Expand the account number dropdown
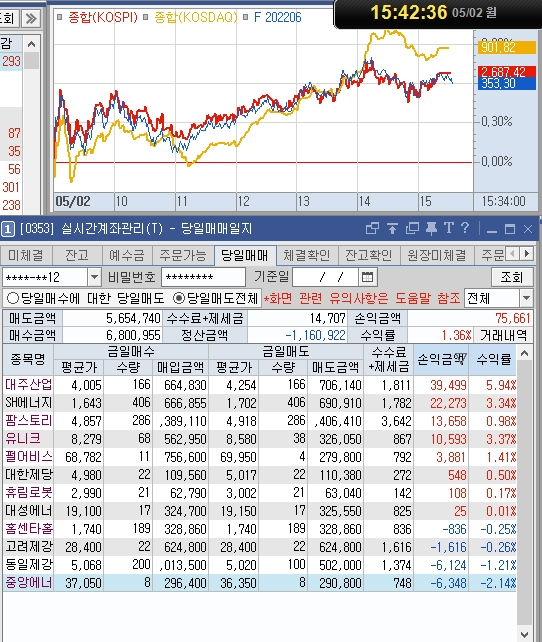Image resolution: width=542 pixels, height=642 pixels. tap(94, 277)
